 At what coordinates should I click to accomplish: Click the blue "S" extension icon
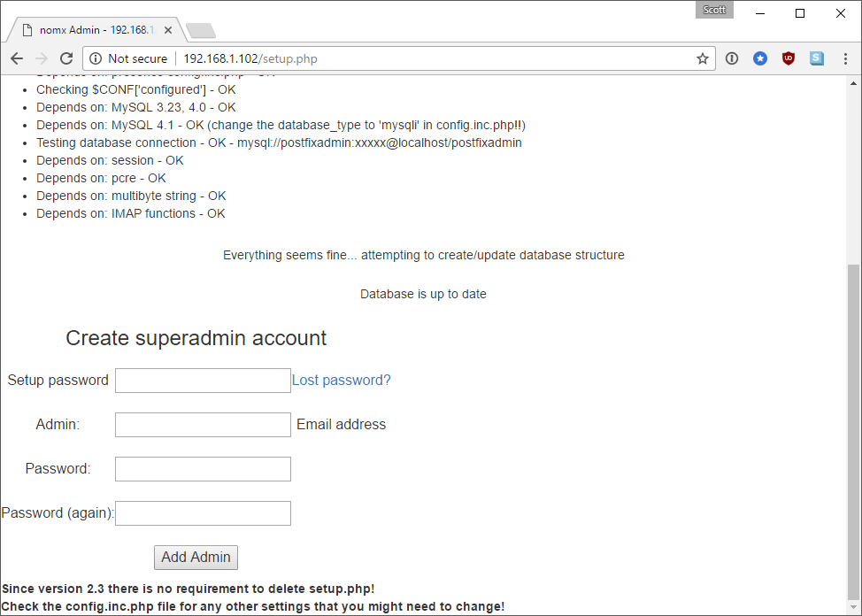(x=816, y=58)
